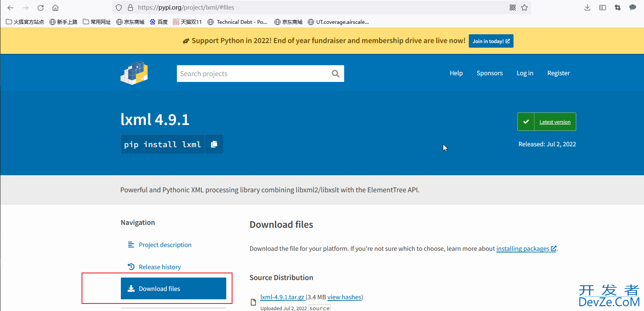Screen dimensions: 644x311
Task: Select the Release history tab
Action: 160,267
